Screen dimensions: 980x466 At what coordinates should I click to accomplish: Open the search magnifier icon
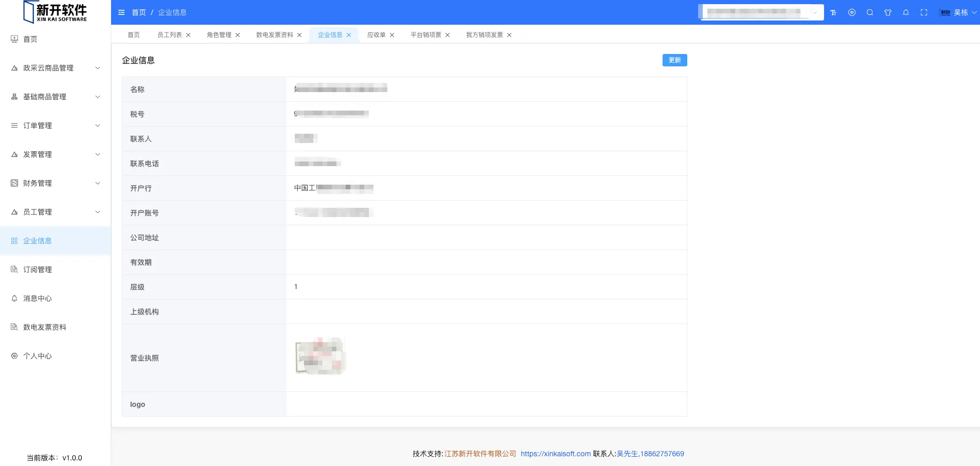(x=870, y=12)
